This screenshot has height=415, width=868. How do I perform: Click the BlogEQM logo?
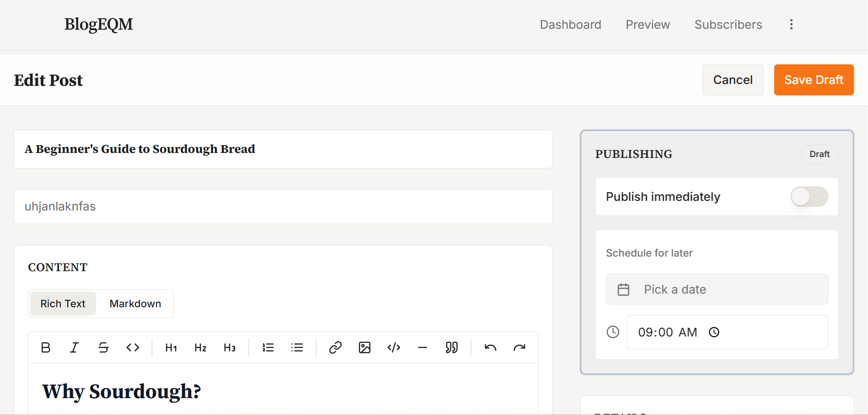(99, 24)
